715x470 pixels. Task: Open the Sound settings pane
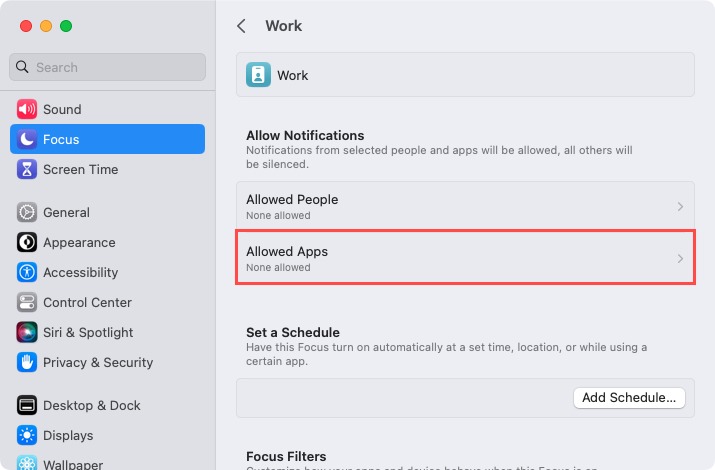pos(107,109)
